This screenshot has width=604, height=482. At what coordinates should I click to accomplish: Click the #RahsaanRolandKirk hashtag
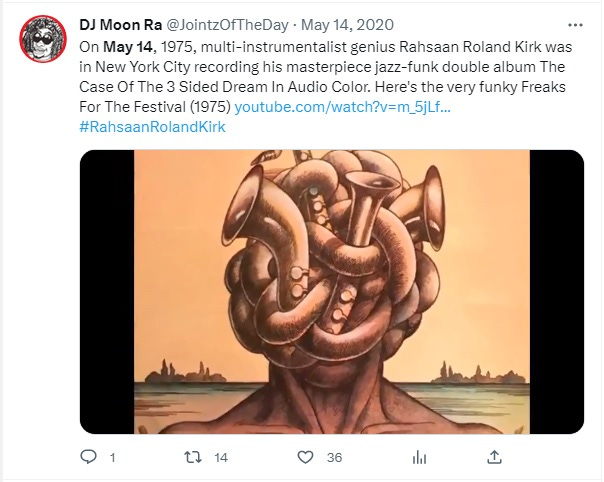[x=152, y=127]
